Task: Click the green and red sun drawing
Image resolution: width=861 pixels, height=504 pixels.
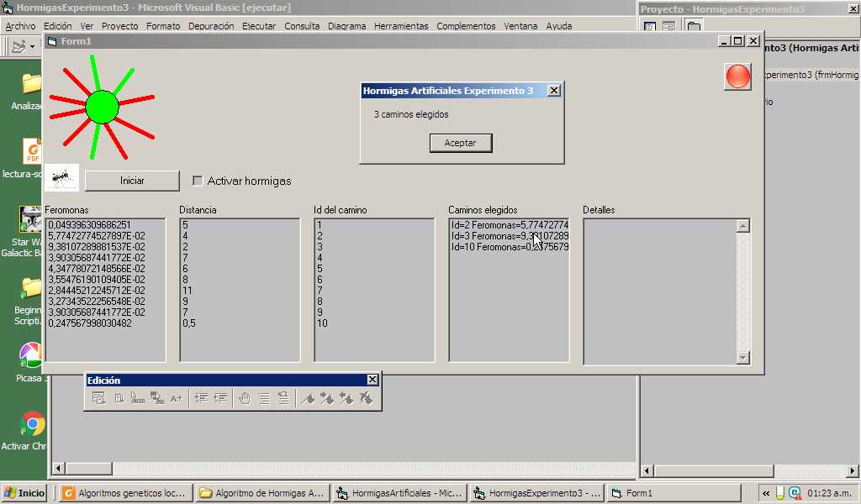Action: (102, 107)
